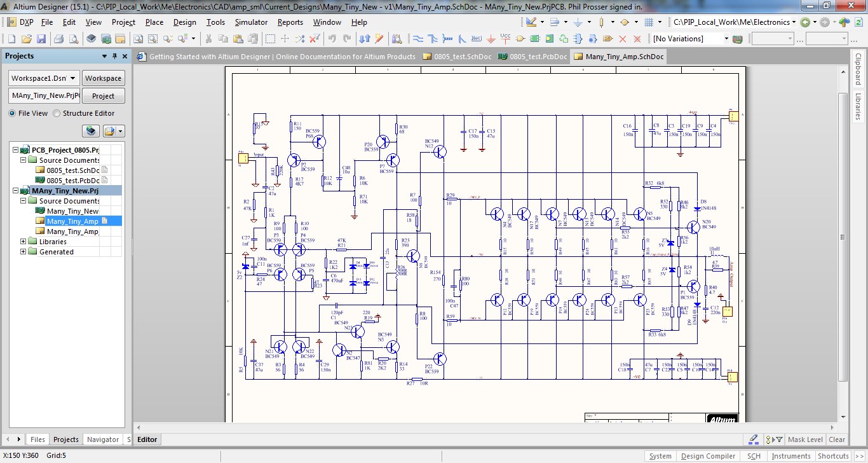This screenshot has width=868, height=463.
Task: Open the Workspace1.Dsn dropdown
Action: point(73,78)
